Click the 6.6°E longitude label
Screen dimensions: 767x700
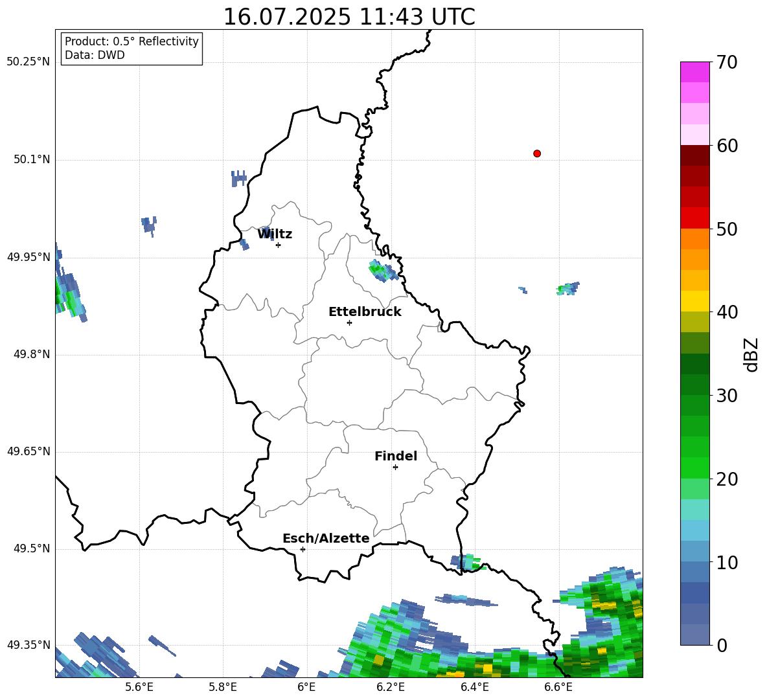click(x=558, y=687)
